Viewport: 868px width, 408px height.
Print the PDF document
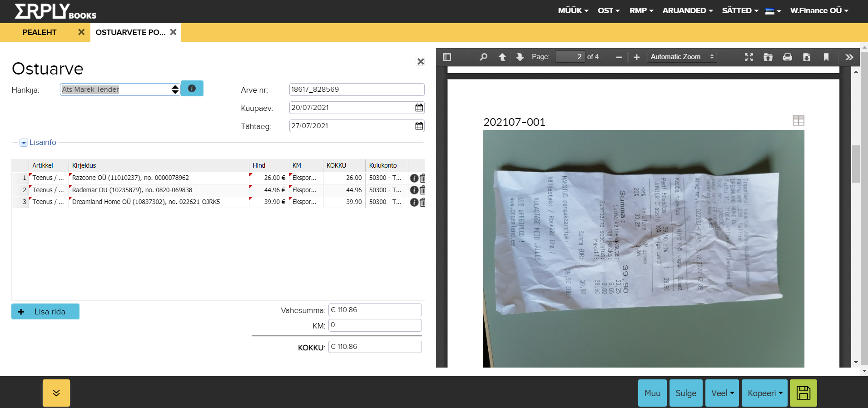(788, 57)
